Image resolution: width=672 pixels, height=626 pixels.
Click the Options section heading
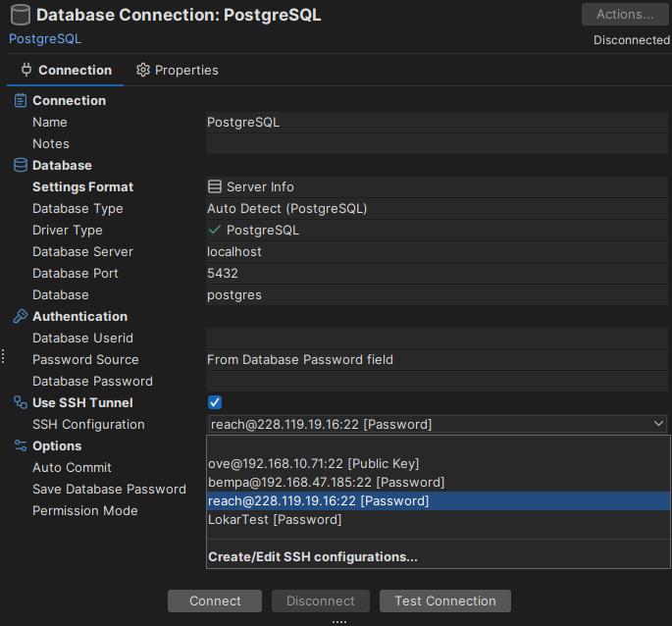[57, 445]
